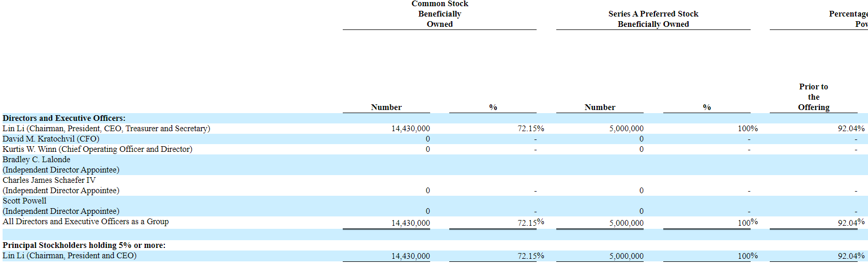
Task: Click David M. Kratochvil (CFO) name
Action: coord(51,139)
